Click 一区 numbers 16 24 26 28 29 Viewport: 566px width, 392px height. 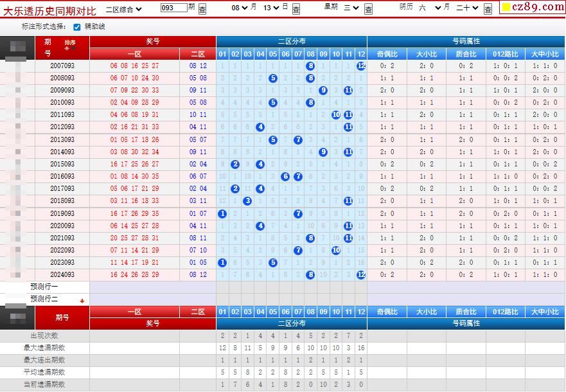point(135,274)
